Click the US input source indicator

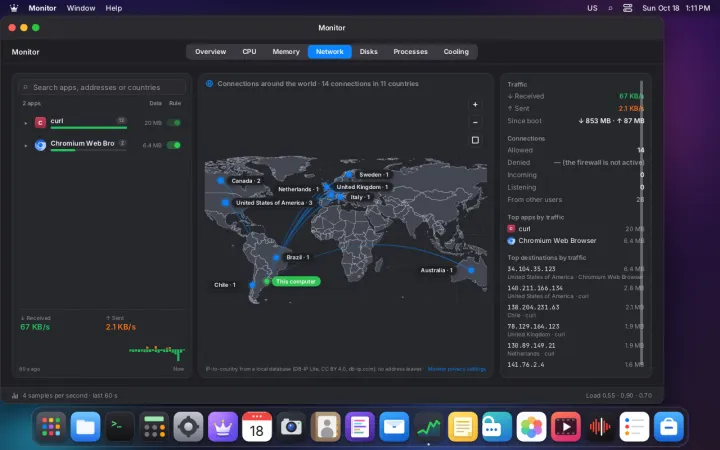tap(592, 8)
